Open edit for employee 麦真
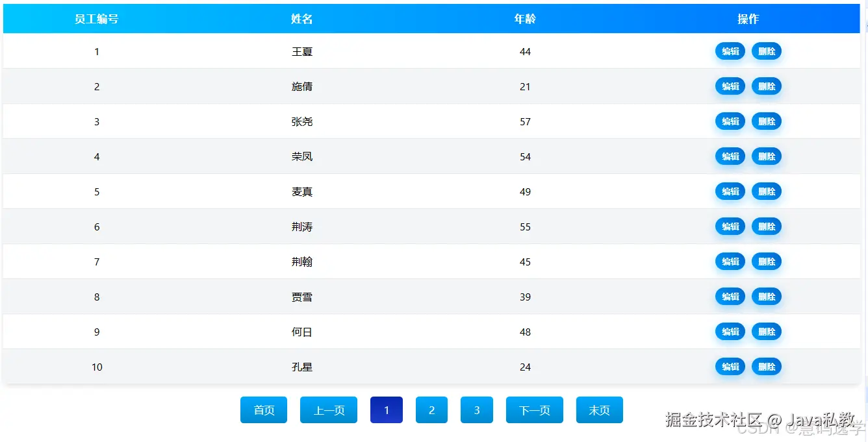The height and width of the screenshot is (442, 868). coord(730,191)
